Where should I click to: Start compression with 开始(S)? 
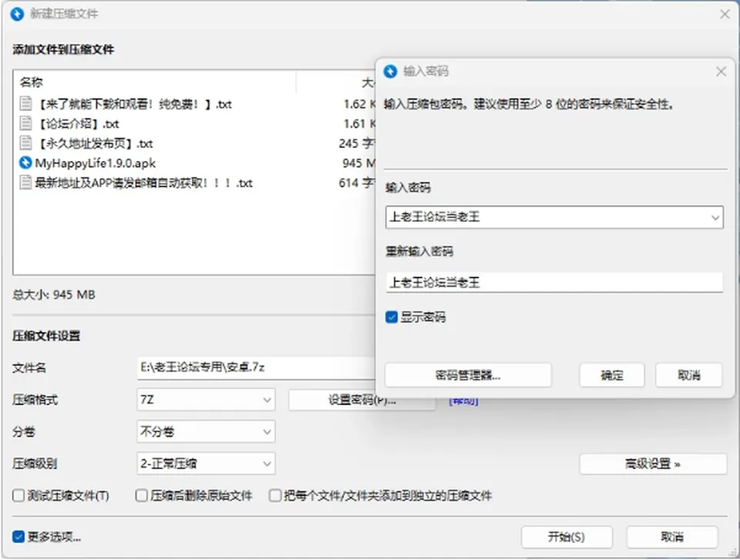[x=567, y=537]
